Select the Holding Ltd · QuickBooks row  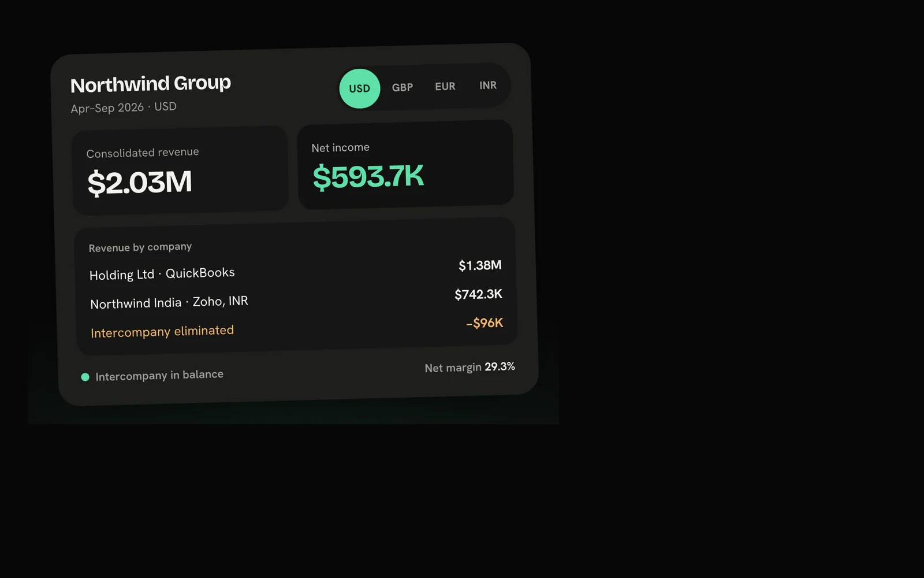(296, 270)
